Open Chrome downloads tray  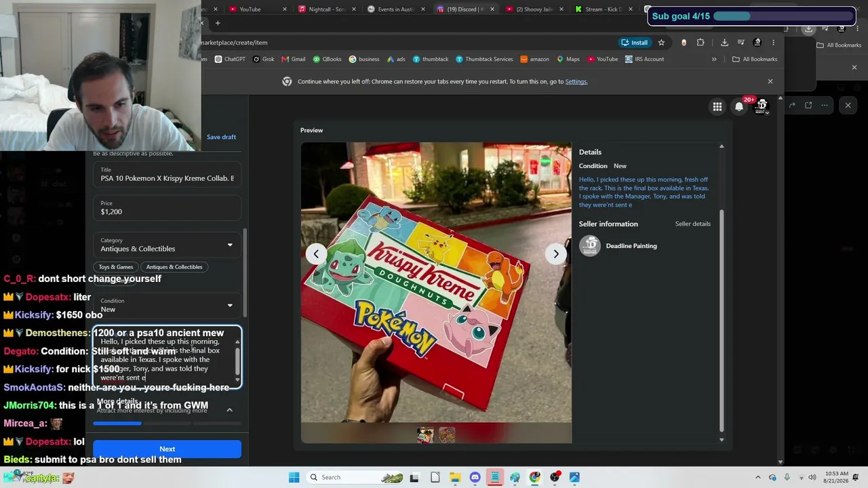pyautogui.click(x=724, y=43)
